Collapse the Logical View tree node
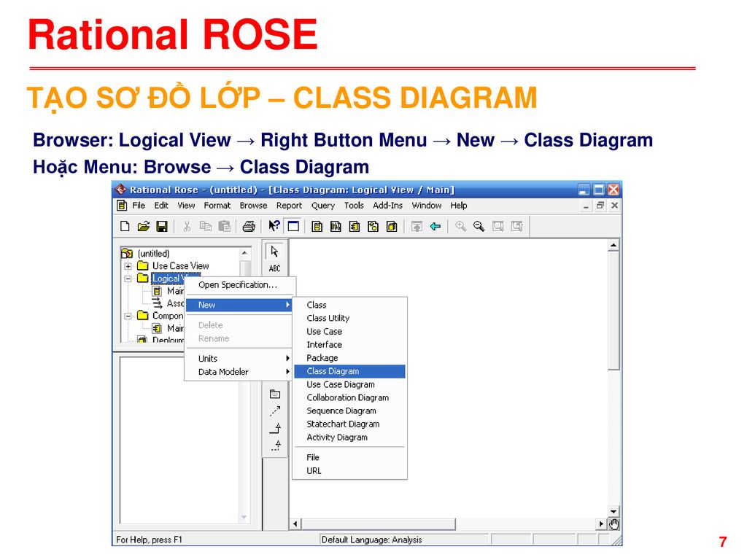Screen dimensions: 747x560 tap(128, 279)
